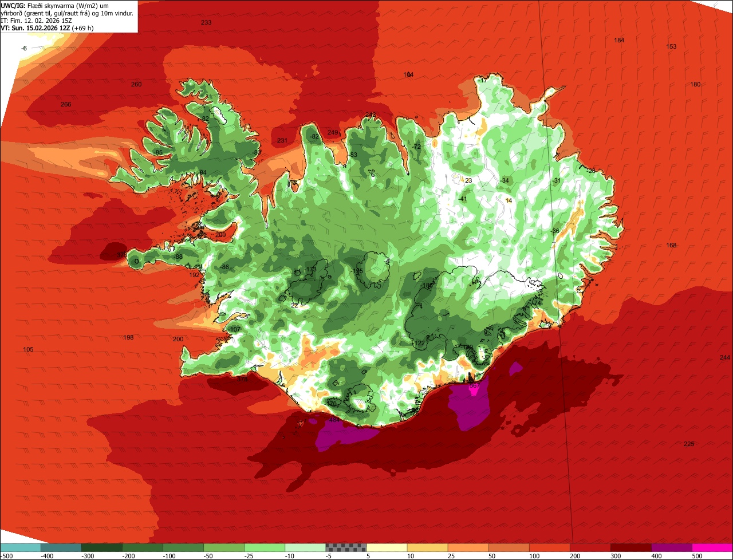Click the legend swatch for 50 to 100
Image resolution: width=733 pixels, height=560 pixels.
point(509,547)
